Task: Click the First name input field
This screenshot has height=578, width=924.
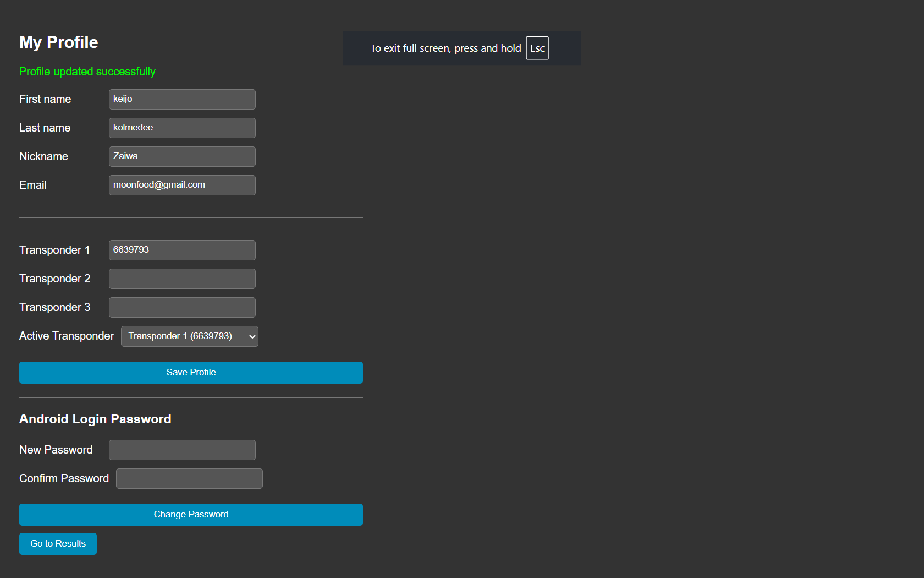Action: (182, 99)
